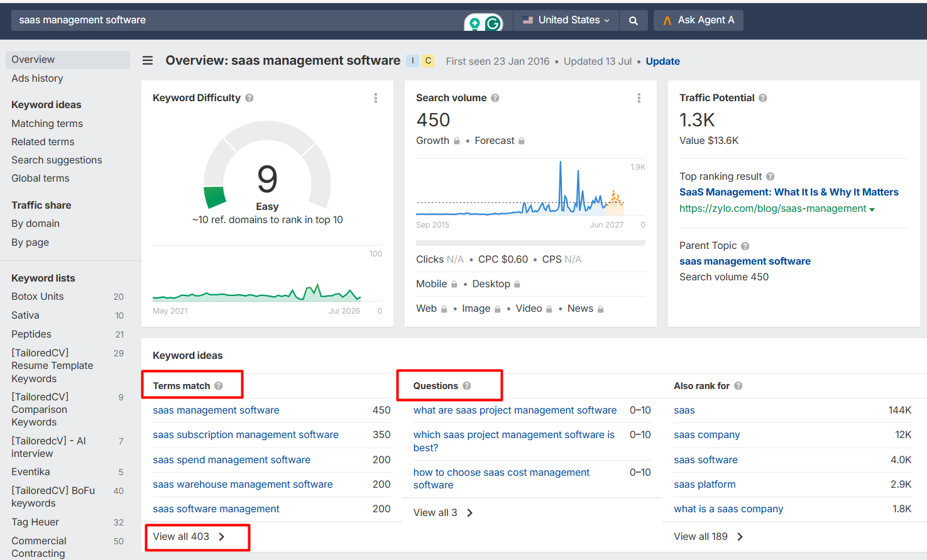Click View all 189 also rank for
This screenshot has height=560, width=927.
point(709,537)
